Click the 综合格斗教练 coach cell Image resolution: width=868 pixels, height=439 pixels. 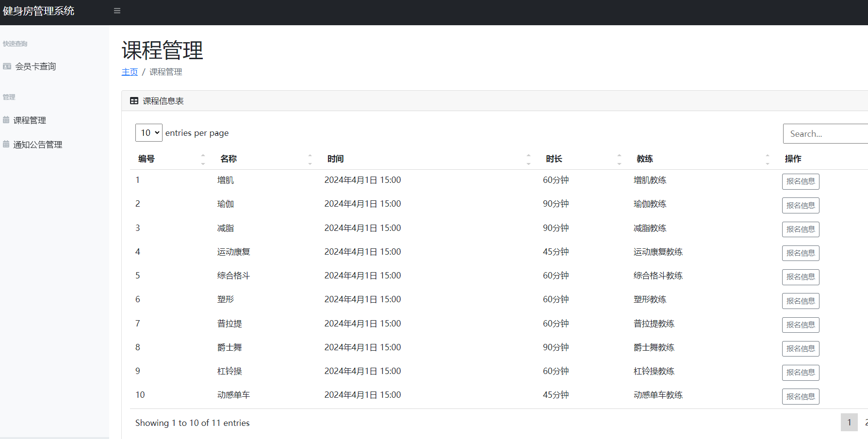tap(658, 276)
